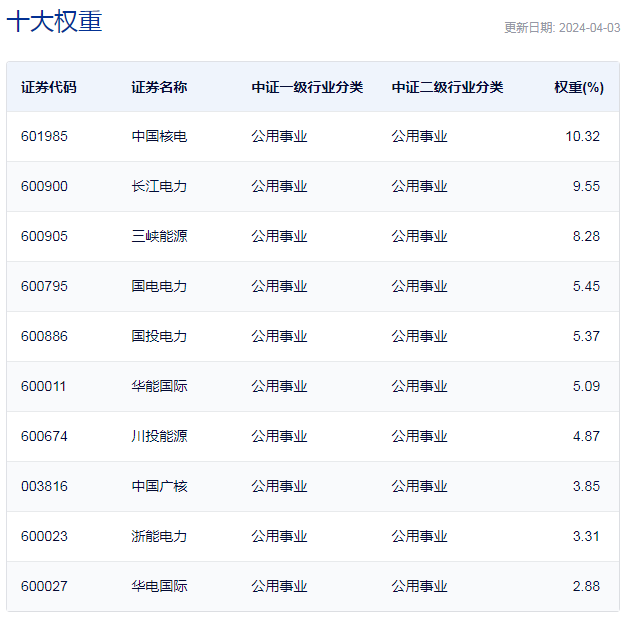Image resolution: width=630 pixels, height=619 pixels.
Task: Select stock name 中国核电
Action: [159, 136]
